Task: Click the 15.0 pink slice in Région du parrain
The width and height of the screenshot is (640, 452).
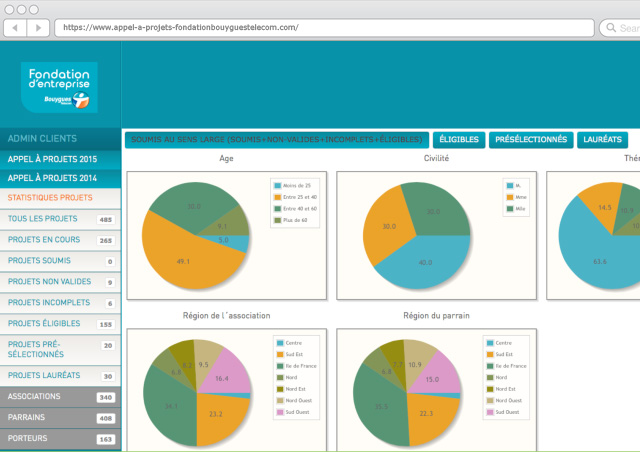Action: (x=432, y=380)
